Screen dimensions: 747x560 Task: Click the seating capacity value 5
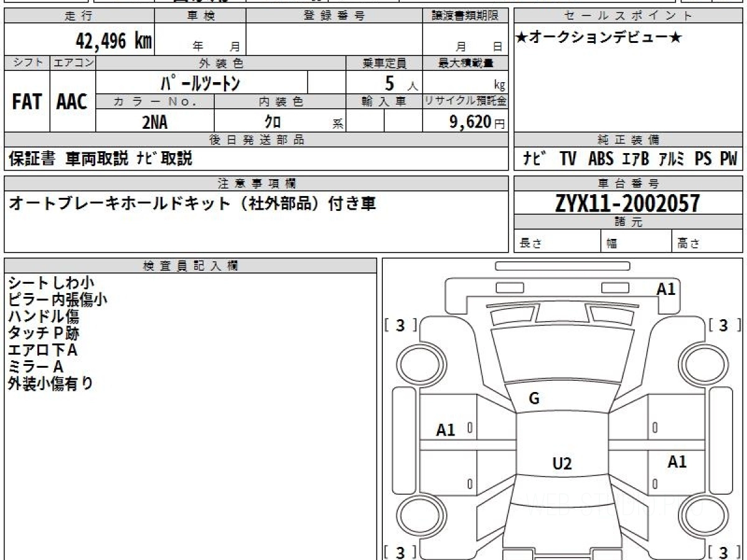[x=390, y=82]
